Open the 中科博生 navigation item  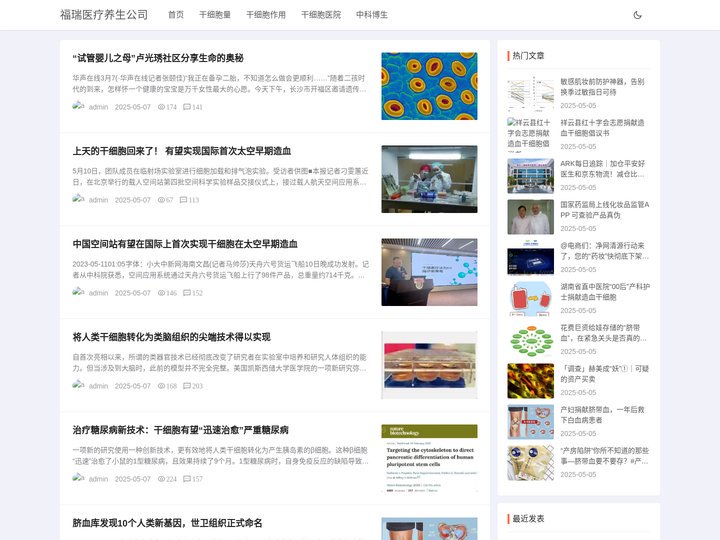372,15
